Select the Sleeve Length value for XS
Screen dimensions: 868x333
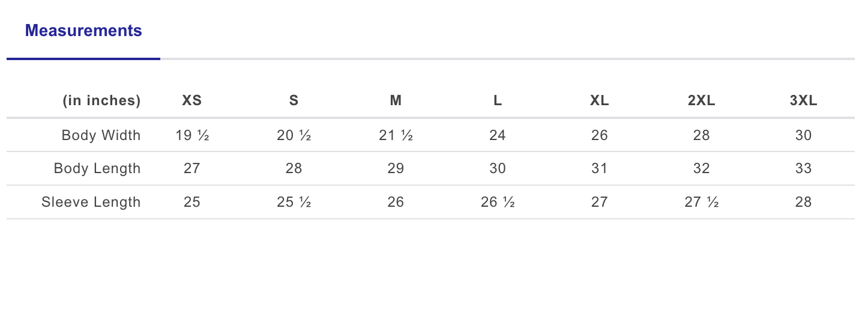(x=192, y=202)
